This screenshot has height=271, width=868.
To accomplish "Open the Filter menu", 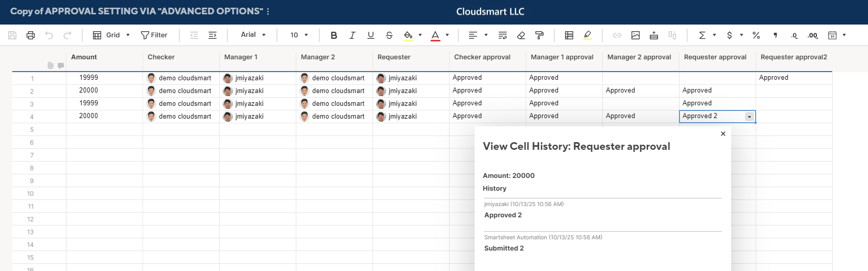I will coord(154,35).
